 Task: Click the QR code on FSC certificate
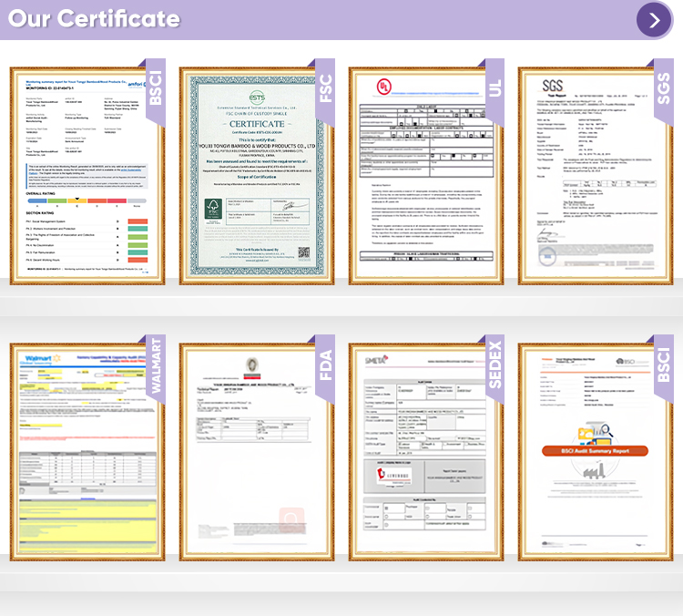click(x=304, y=252)
